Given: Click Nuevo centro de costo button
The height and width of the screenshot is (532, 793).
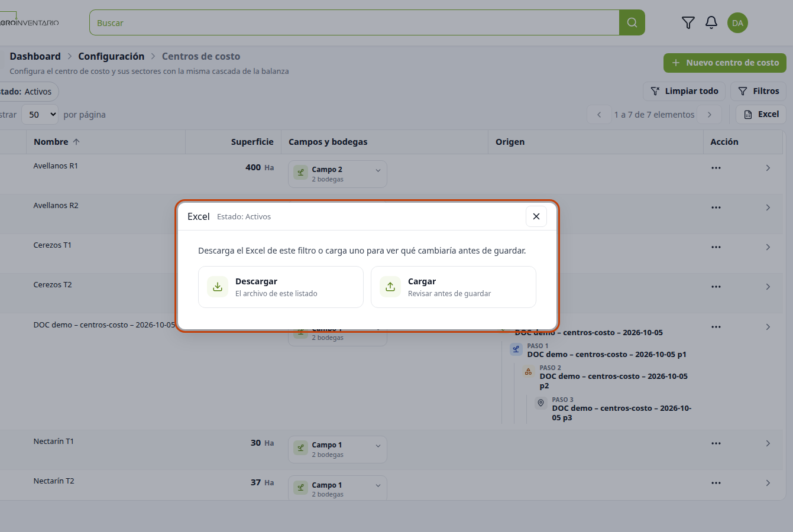Looking at the screenshot, I should (x=725, y=63).
